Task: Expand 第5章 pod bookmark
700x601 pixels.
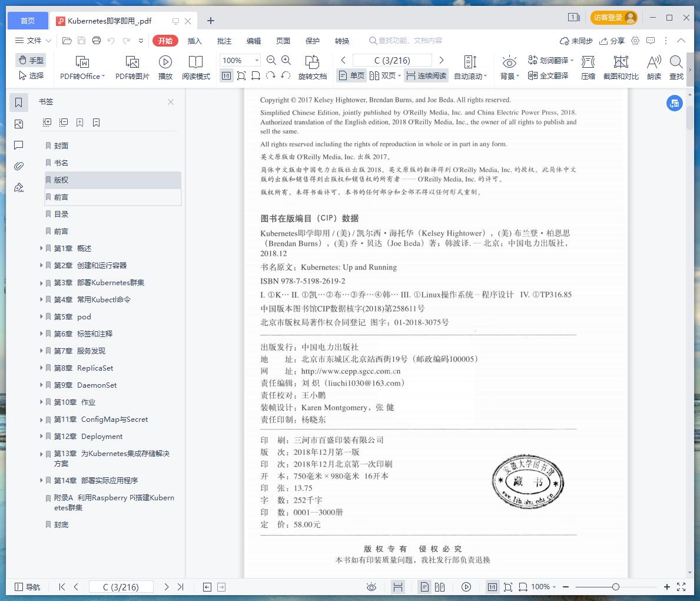Action: point(42,316)
